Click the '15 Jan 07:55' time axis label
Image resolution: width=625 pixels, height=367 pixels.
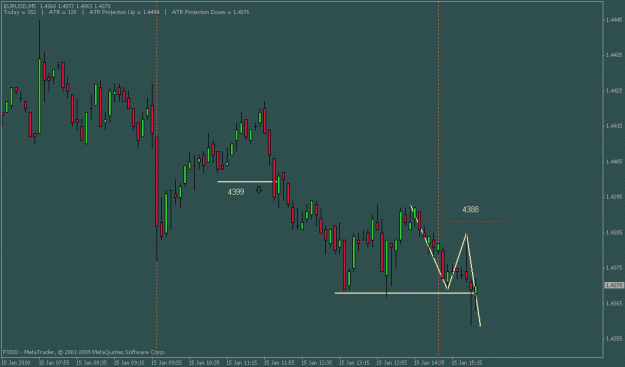[x=54, y=363]
